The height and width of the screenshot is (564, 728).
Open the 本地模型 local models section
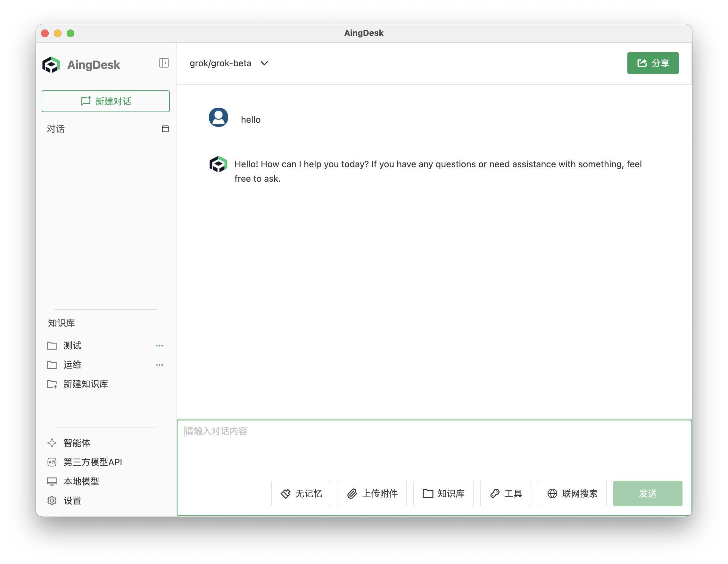pyautogui.click(x=81, y=481)
